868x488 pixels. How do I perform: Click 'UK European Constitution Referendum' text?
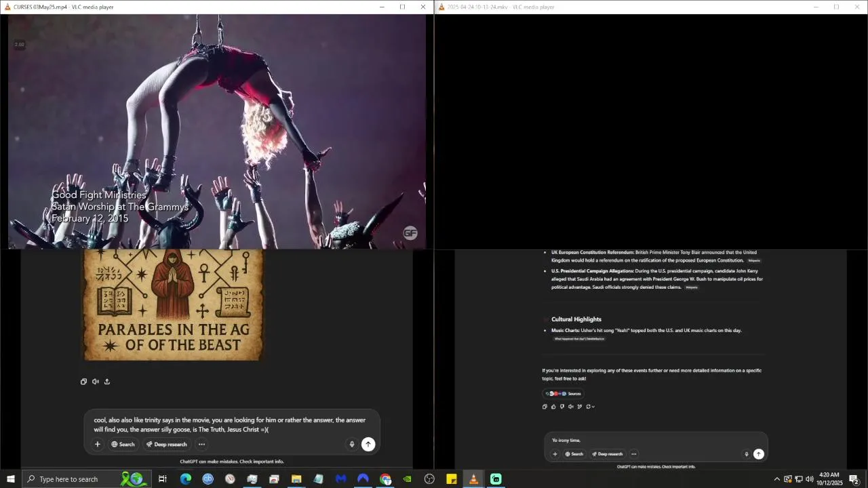point(593,252)
